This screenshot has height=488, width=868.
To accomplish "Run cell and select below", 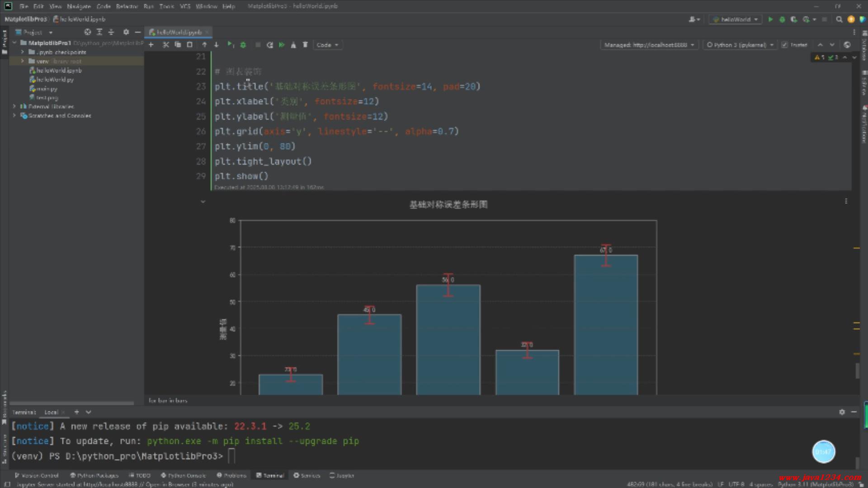I will (230, 45).
